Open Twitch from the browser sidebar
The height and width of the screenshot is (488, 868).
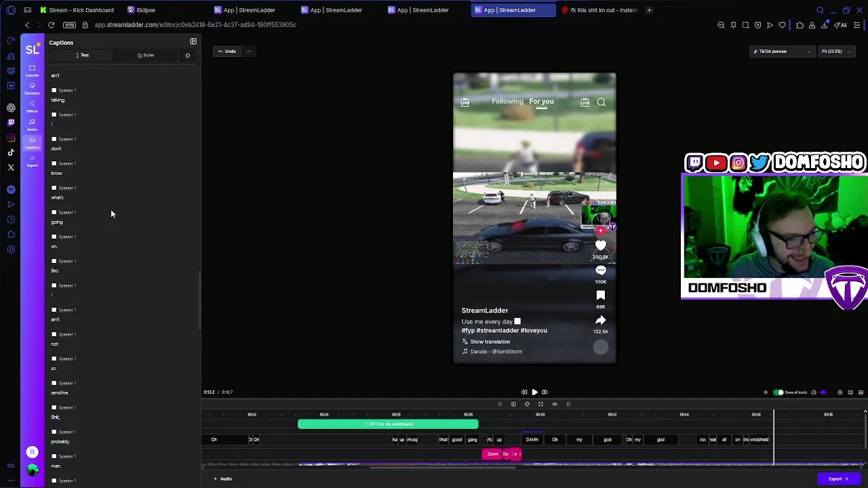click(x=11, y=123)
